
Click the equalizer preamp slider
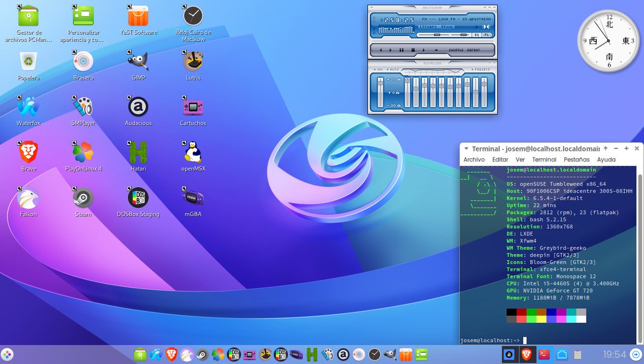point(380,92)
